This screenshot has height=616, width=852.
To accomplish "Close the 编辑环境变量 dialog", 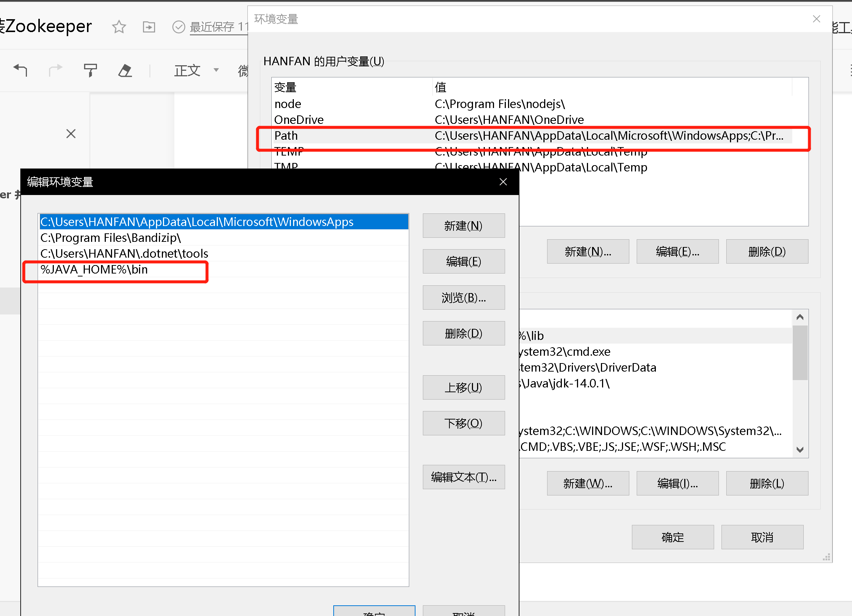I will click(503, 182).
